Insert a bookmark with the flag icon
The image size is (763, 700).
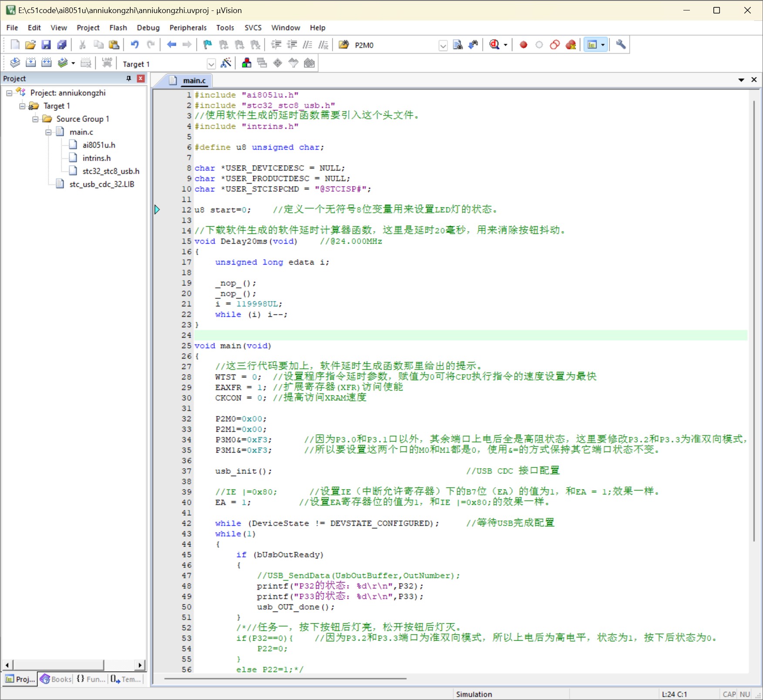tap(208, 45)
